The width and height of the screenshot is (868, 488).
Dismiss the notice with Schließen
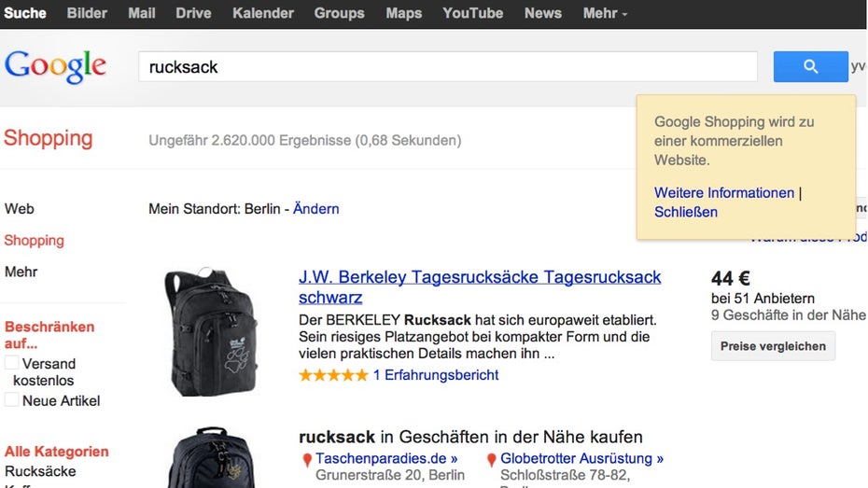point(686,212)
